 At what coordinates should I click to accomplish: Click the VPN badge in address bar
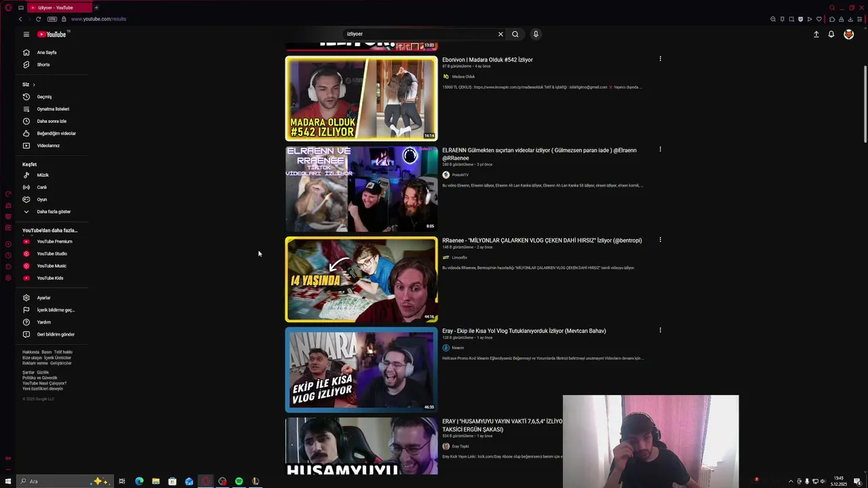(52, 19)
